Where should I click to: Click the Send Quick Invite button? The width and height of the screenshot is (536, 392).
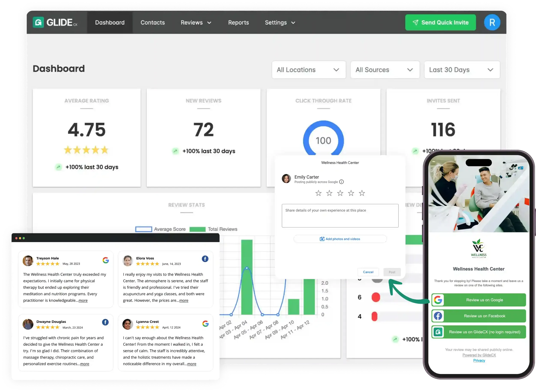(440, 22)
